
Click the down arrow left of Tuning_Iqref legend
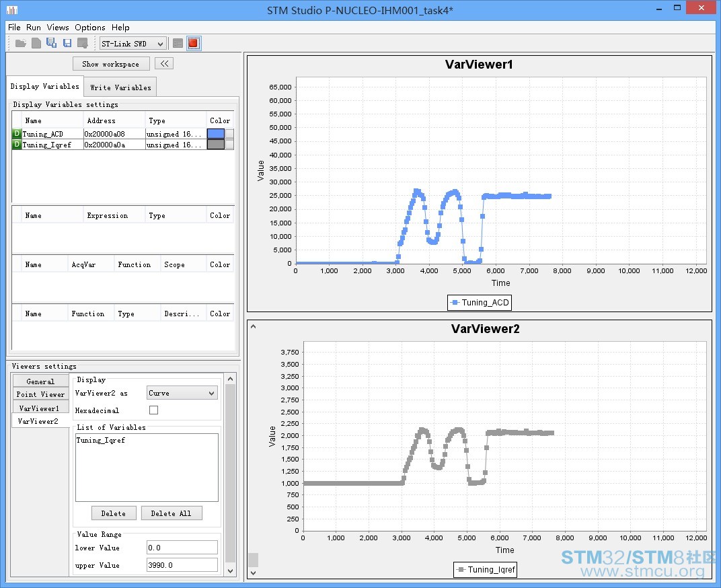(253, 573)
